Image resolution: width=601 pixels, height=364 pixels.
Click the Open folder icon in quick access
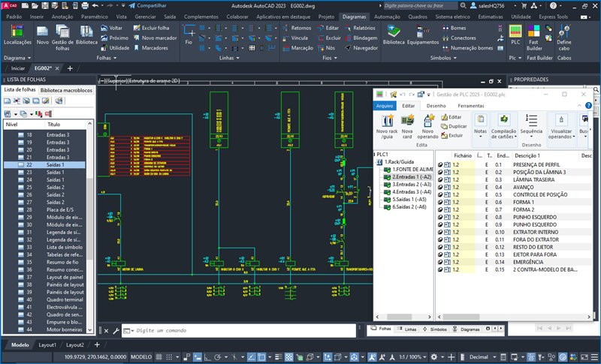coord(35,6)
